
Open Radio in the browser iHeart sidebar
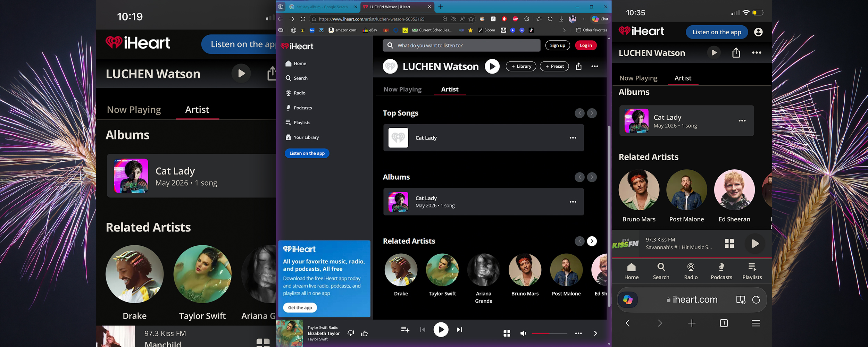pyautogui.click(x=295, y=93)
